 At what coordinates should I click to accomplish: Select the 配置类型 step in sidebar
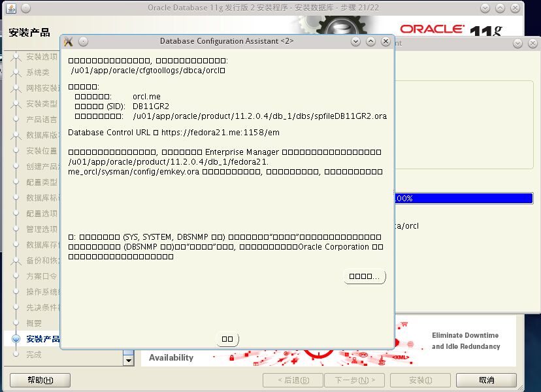[42, 182]
